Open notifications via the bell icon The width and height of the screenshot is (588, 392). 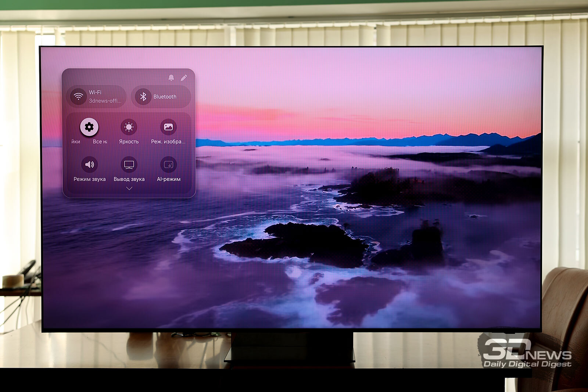(171, 78)
